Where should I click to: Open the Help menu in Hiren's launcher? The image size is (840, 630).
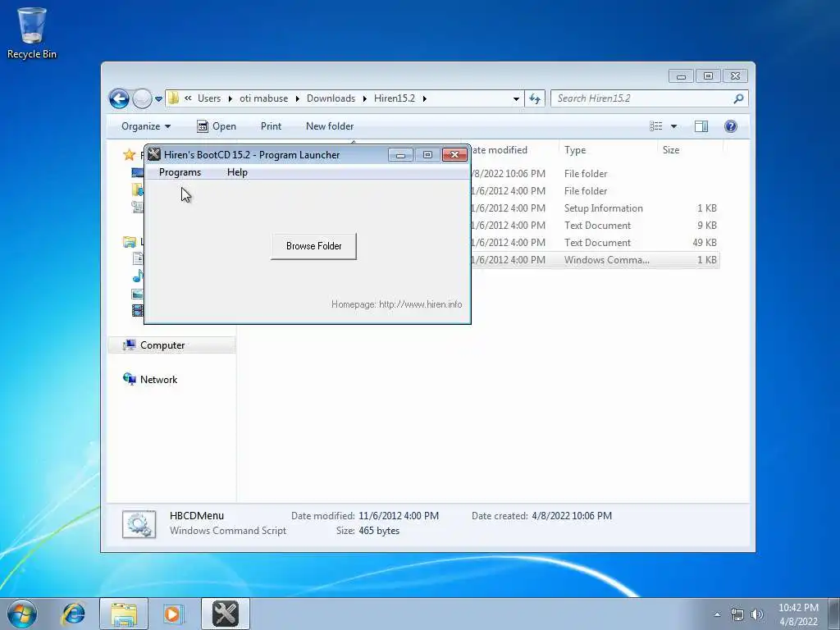[x=237, y=172]
